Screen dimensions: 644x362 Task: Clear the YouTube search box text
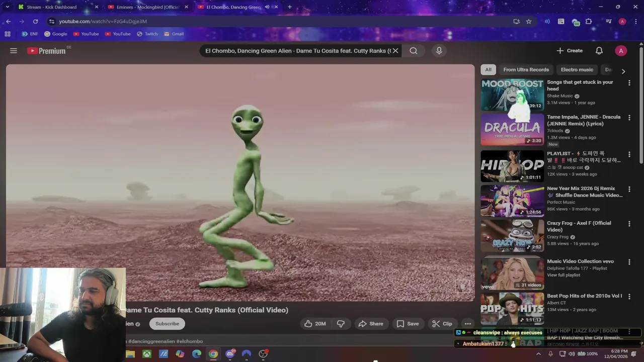tap(395, 51)
